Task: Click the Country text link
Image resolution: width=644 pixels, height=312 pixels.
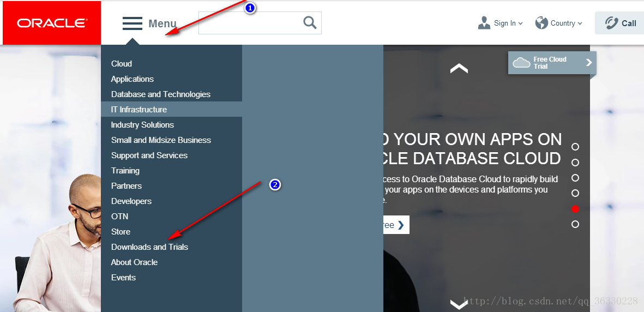Action: (563, 23)
